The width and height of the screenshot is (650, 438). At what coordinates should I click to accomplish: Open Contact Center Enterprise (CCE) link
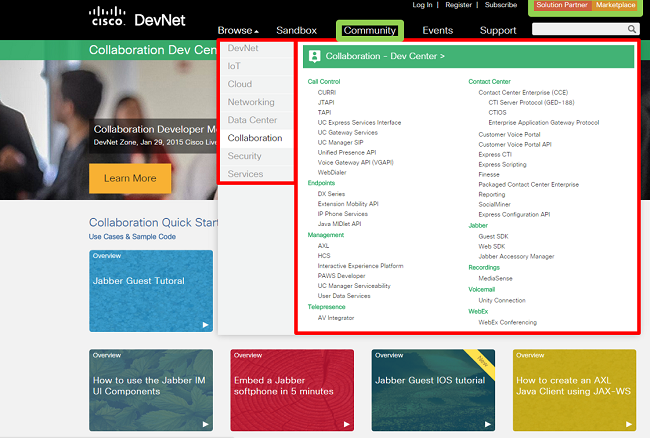(x=523, y=92)
